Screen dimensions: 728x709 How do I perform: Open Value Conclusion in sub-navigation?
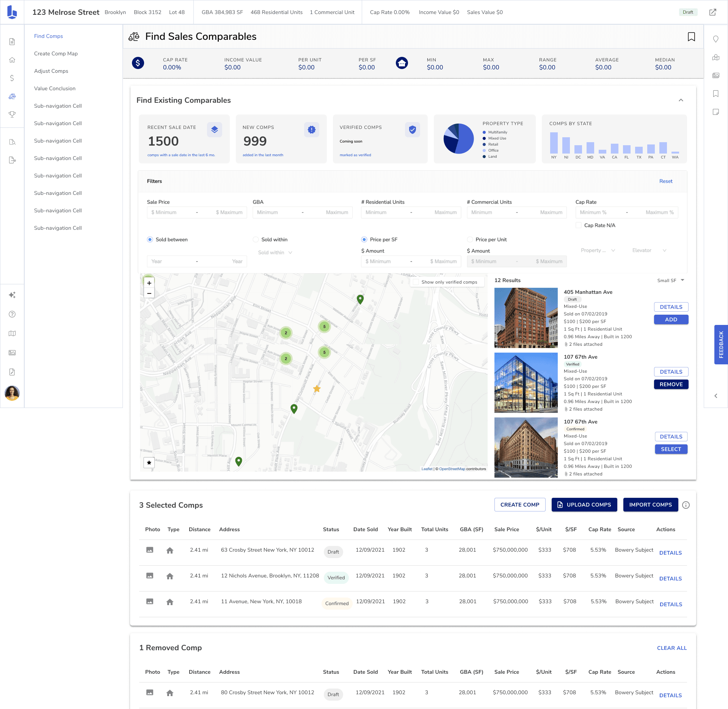click(55, 88)
